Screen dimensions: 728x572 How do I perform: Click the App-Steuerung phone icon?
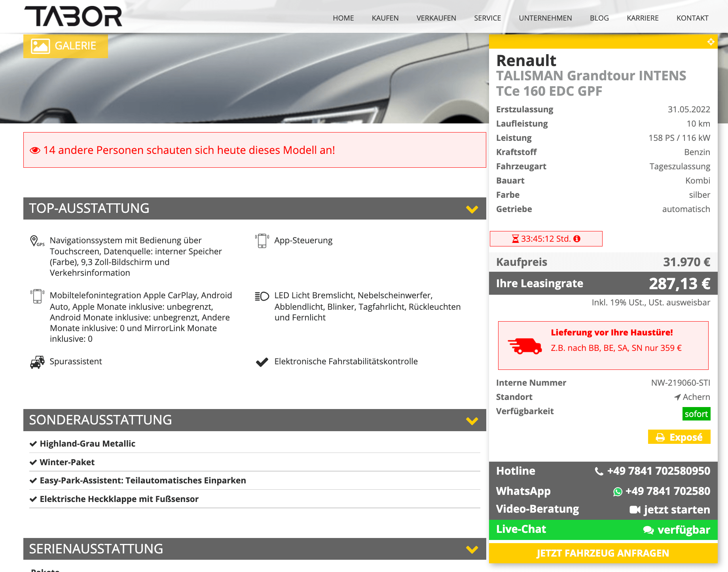click(262, 241)
